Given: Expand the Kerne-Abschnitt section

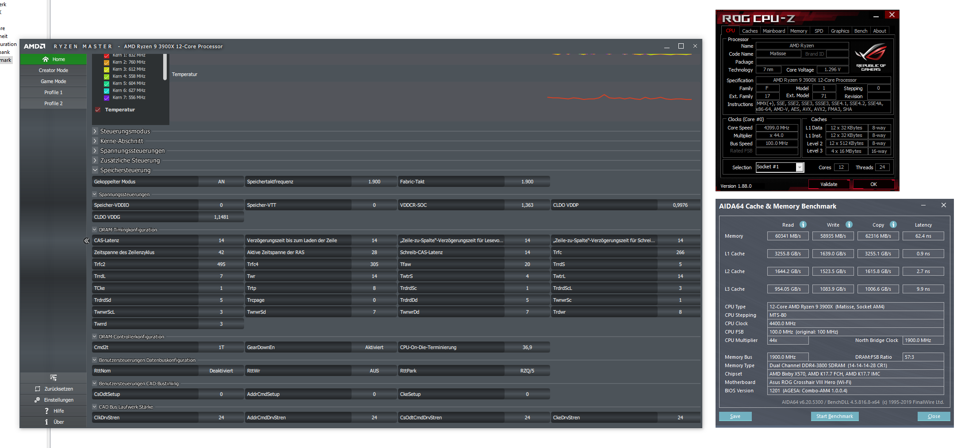Looking at the screenshot, I should (95, 141).
